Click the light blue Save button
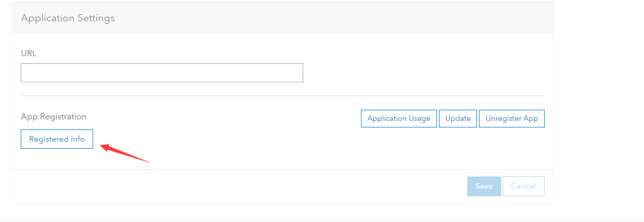Image resolution: width=644 pixels, height=222 pixels. (484, 186)
